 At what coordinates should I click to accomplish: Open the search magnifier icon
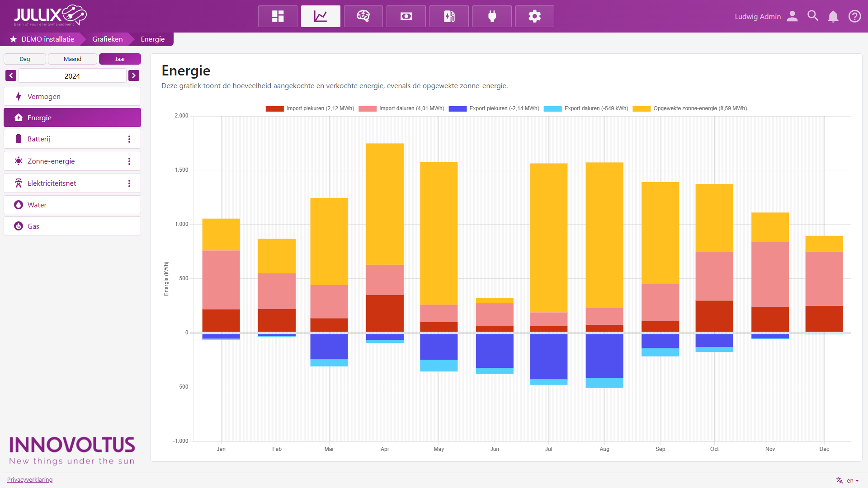tap(813, 16)
